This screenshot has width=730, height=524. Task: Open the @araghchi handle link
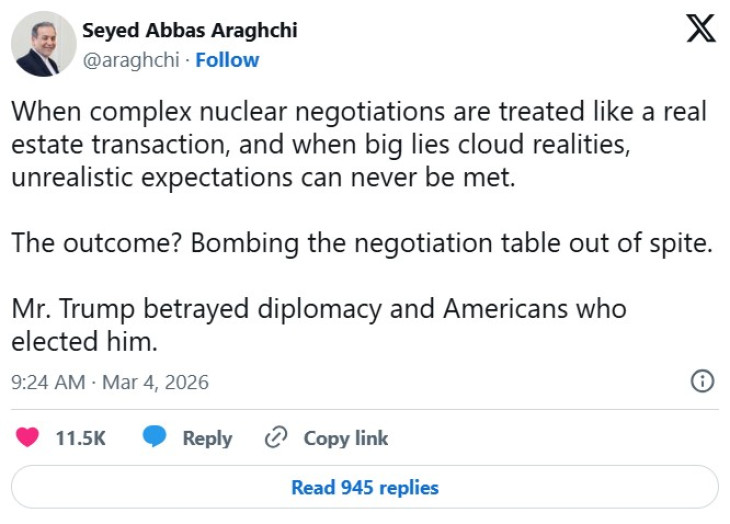pyautogui.click(x=131, y=60)
